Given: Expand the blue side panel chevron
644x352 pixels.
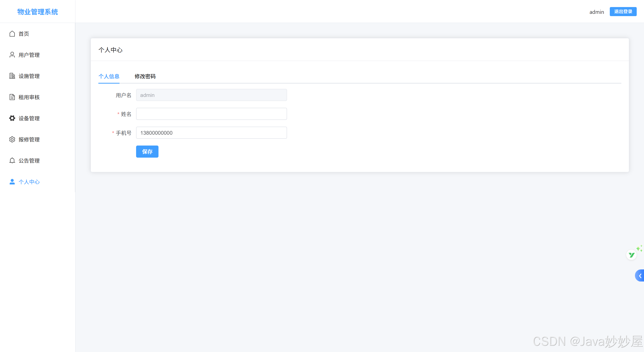Looking at the screenshot, I should pos(640,276).
